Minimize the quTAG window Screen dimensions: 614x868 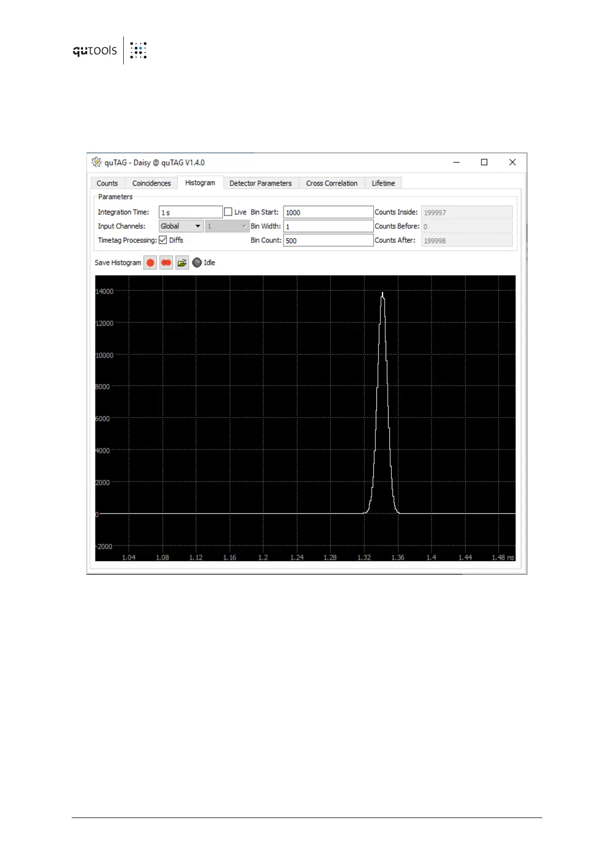(x=456, y=162)
